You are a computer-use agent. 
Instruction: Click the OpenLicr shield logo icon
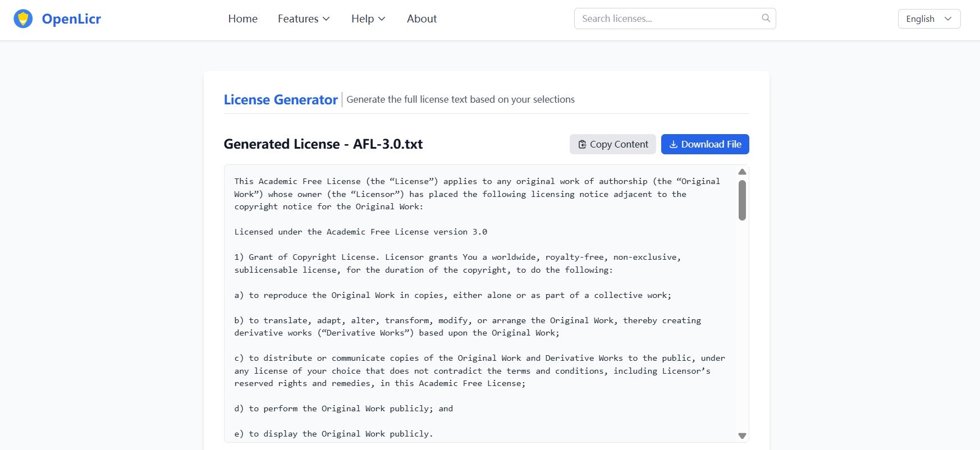[x=23, y=19]
